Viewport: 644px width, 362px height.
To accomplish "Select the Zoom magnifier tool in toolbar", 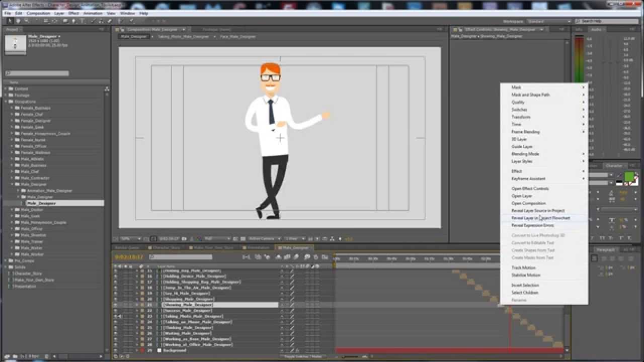I will coord(26,21).
